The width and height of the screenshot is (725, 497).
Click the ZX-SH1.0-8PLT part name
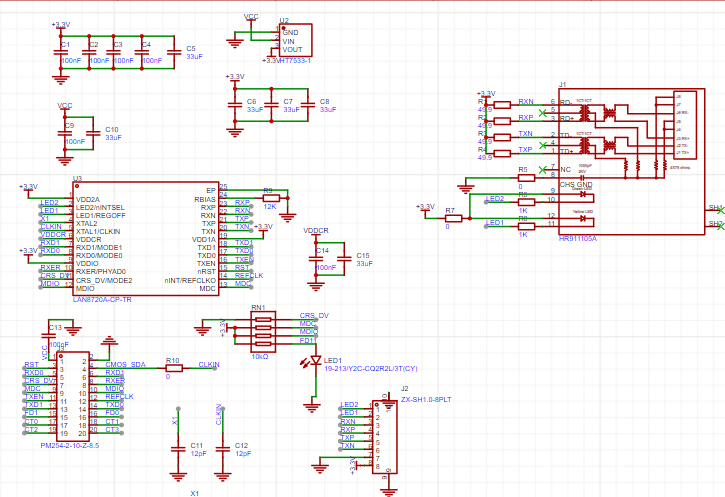[426, 399]
